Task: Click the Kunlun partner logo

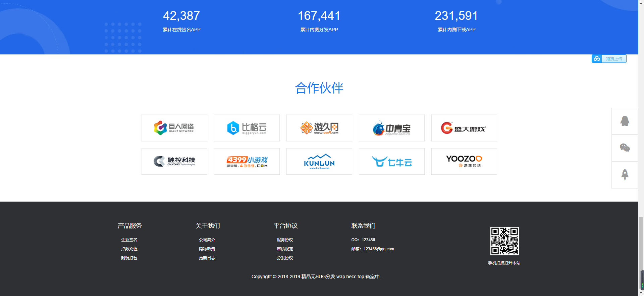Action: point(319,161)
